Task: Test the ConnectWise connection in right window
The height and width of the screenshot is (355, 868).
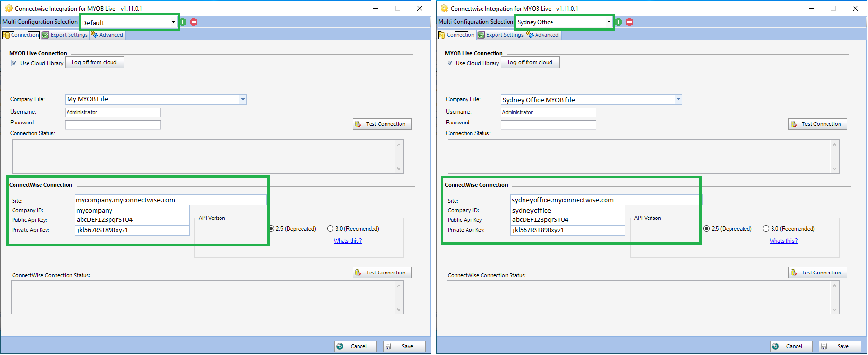Action: click(x=818, y=273)
